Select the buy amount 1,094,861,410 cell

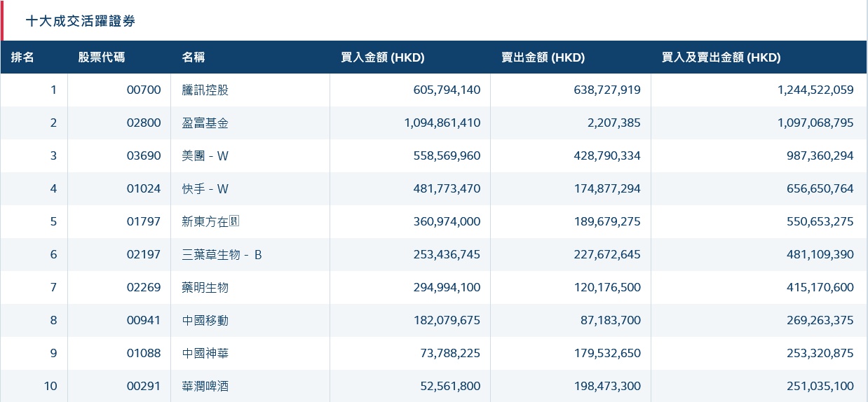pos(442,123)
